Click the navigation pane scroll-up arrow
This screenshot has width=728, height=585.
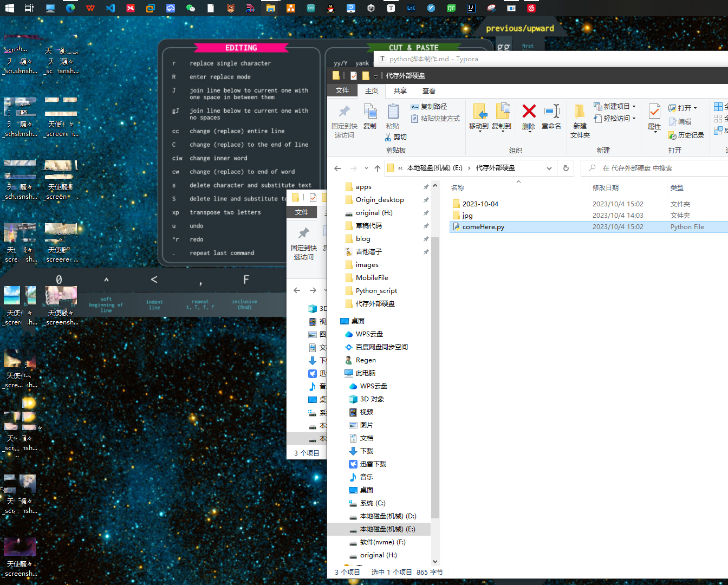435,185
